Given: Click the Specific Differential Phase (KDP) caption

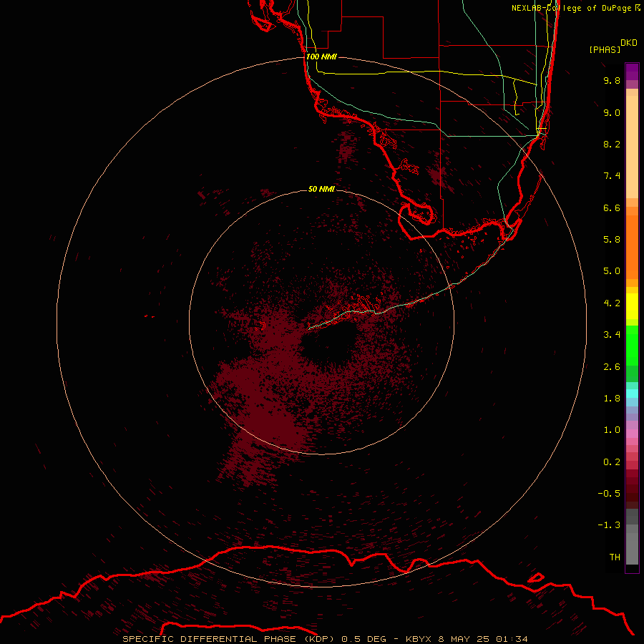Looking at the screenshot, I should [229, 639].
